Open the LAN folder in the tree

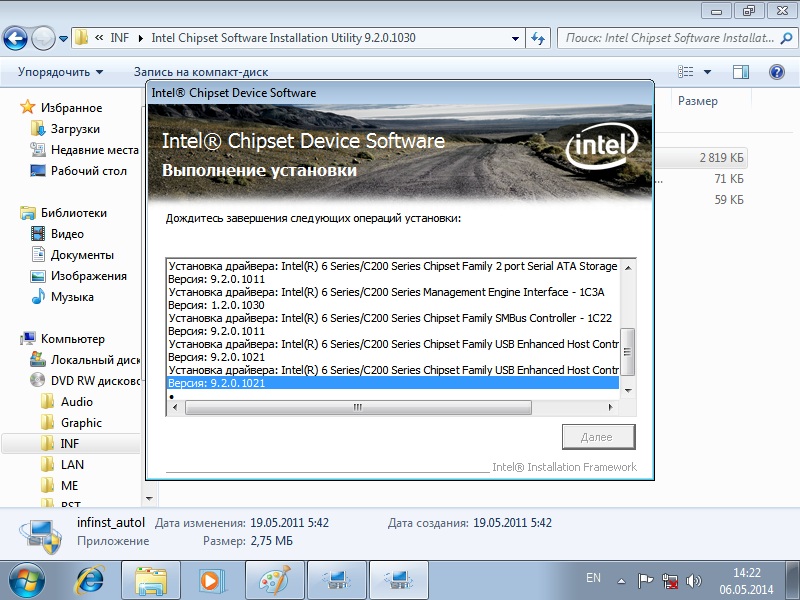pyautogui.click(x=72, y=465)
